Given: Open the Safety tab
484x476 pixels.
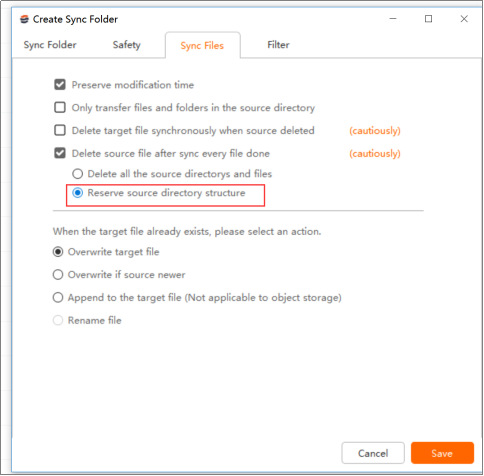Looking at the screenshot, I should click(127, 45).
